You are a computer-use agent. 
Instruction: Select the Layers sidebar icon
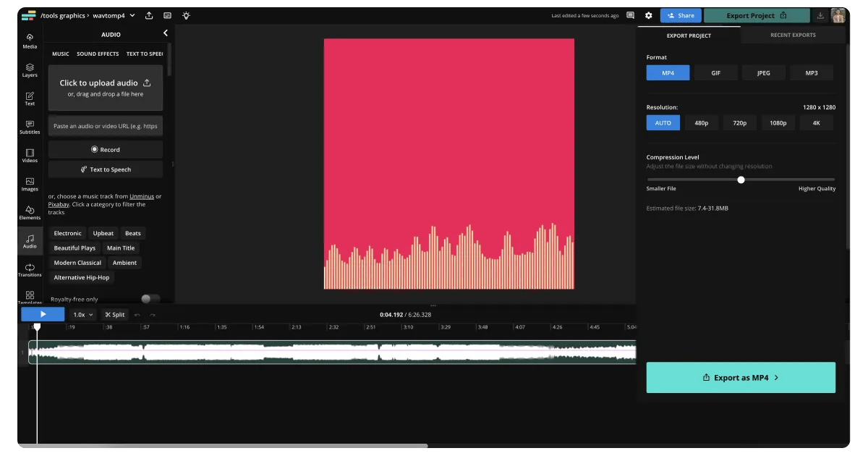click(30, 70)
